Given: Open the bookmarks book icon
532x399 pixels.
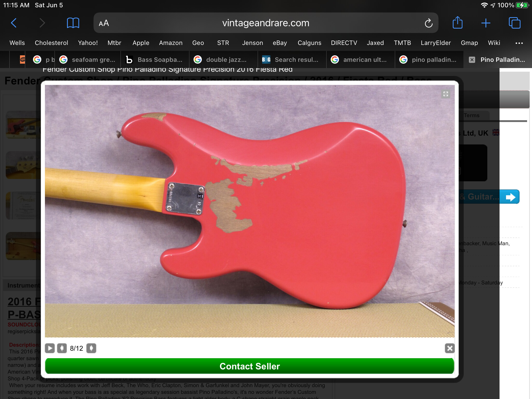Looking at the screenshot, I should (x=73, y=23).
